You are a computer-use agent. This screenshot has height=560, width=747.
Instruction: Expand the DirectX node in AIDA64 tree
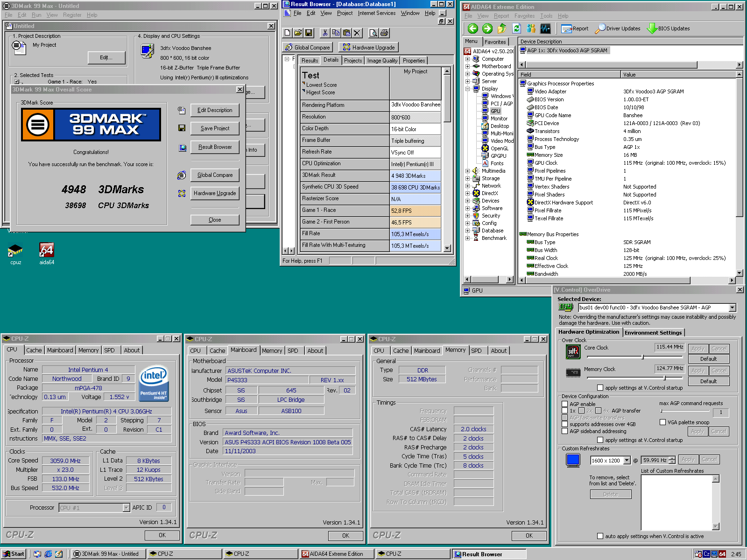pos(467,193)
